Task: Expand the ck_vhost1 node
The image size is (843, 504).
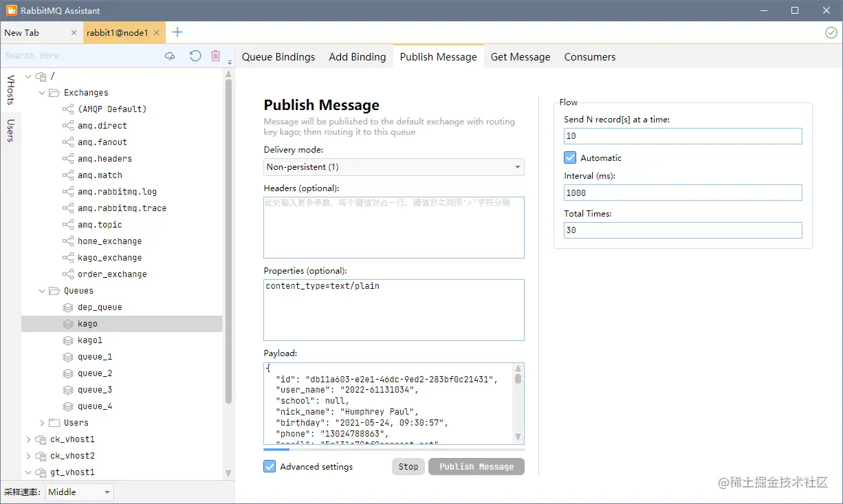Action: [28, 439]
